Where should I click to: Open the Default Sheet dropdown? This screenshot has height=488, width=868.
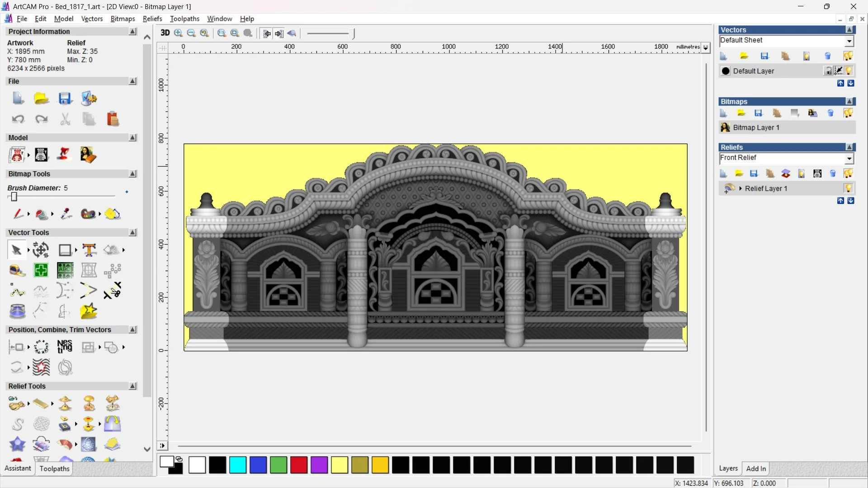pos(849,41)
